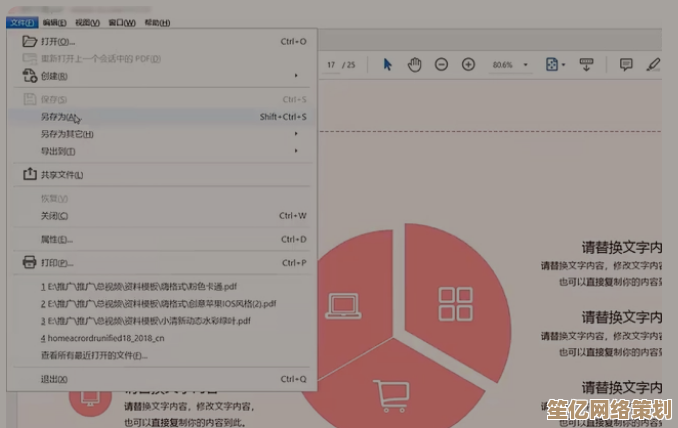Click the zoom out minus icon
Viewport: 678px width, 428px height.
click(441, 65)
